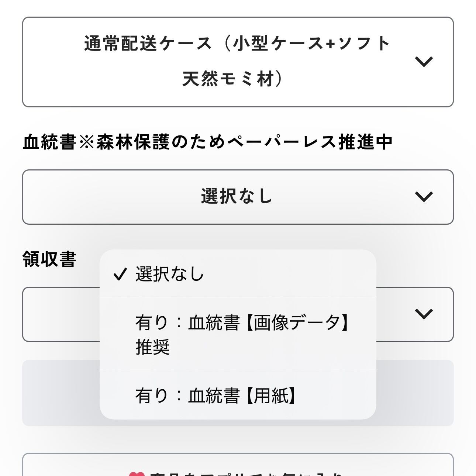Open the 血統書 dropdown showing 選択なし

pyautogui.click(x=238, y=197)
